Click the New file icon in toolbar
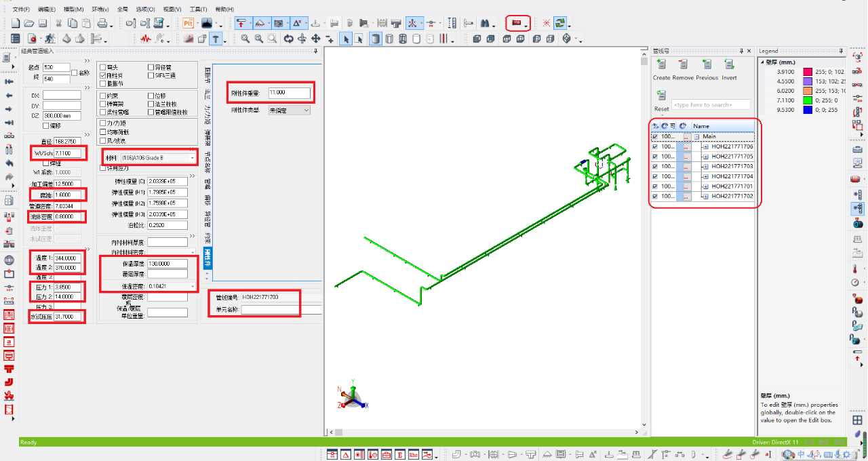 (x=16, y=23)
